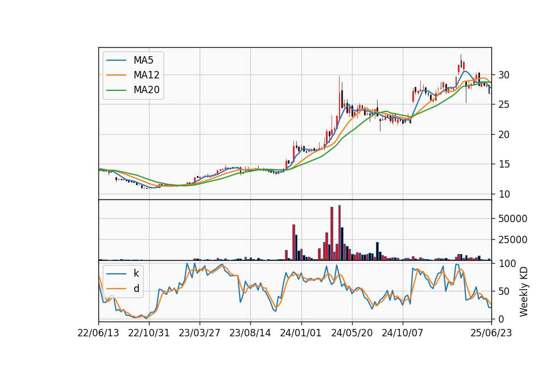
Task: Click the MA20 legend label
Action: click(x=146, y=90)
